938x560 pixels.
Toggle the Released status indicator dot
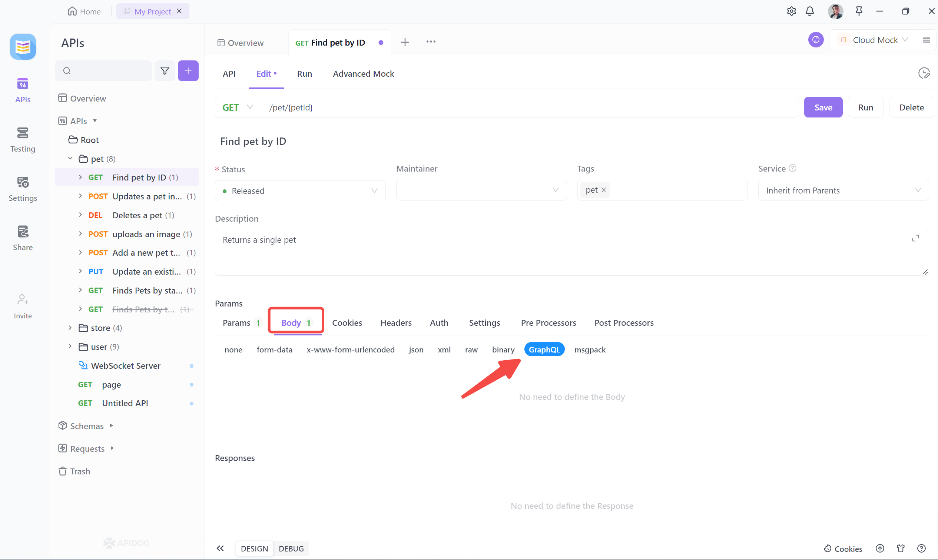226,190
